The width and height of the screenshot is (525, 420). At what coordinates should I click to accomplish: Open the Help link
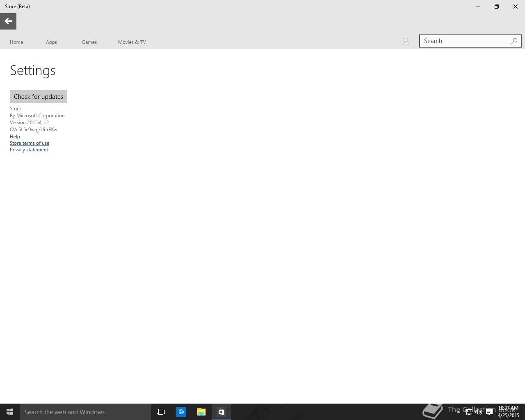click(x=15, y=136)
